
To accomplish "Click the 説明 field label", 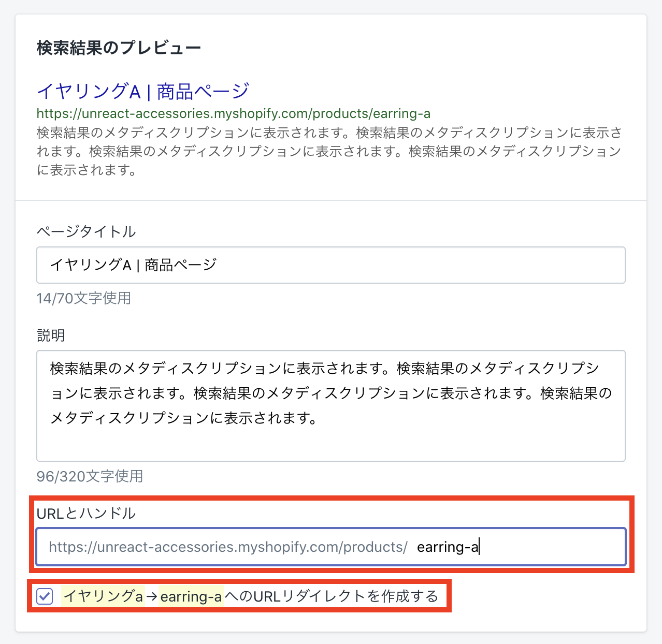I will coord(51,335).
